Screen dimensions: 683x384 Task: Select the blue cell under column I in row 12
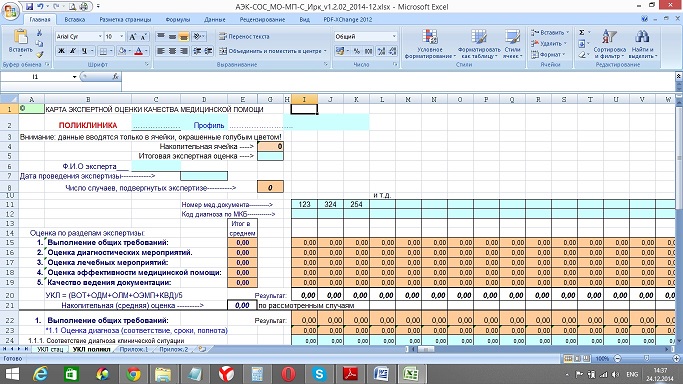pos(304,214)
